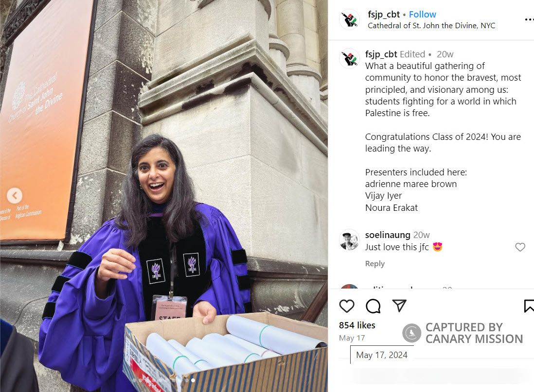The image size is (534, 392).
Task: Select the last carousel dot indicator
Action: point(193,380)
